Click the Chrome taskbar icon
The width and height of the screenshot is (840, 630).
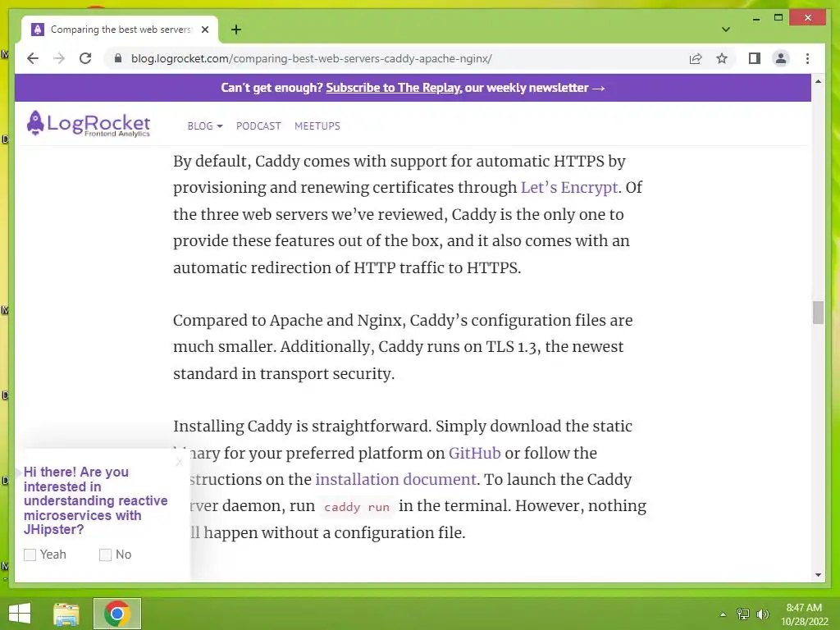click(x=116, y=614)
